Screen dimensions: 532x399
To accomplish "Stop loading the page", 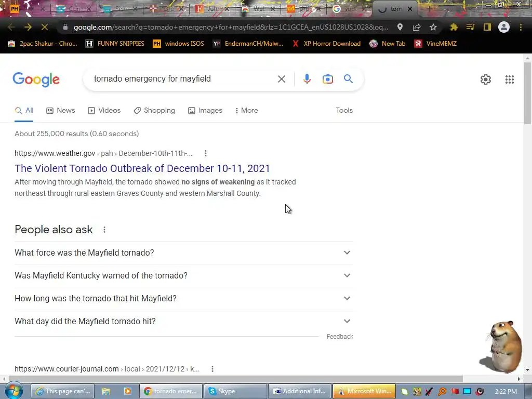I will [45, 27].
